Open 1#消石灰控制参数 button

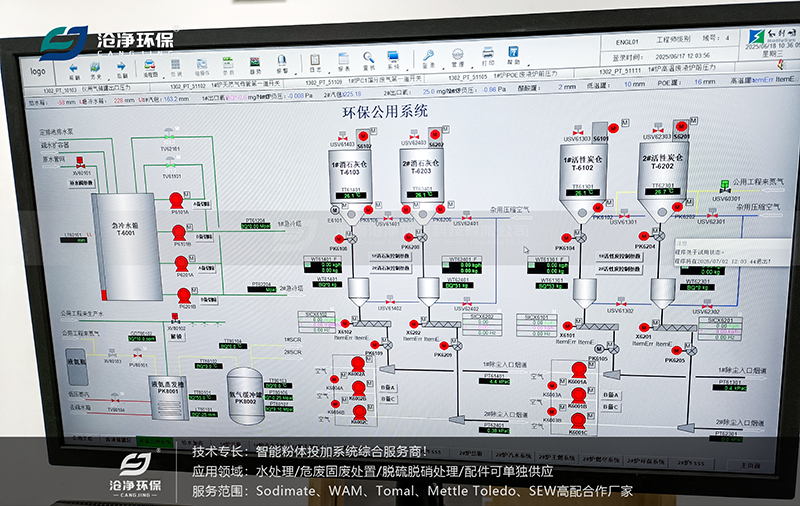pos(391,256)
